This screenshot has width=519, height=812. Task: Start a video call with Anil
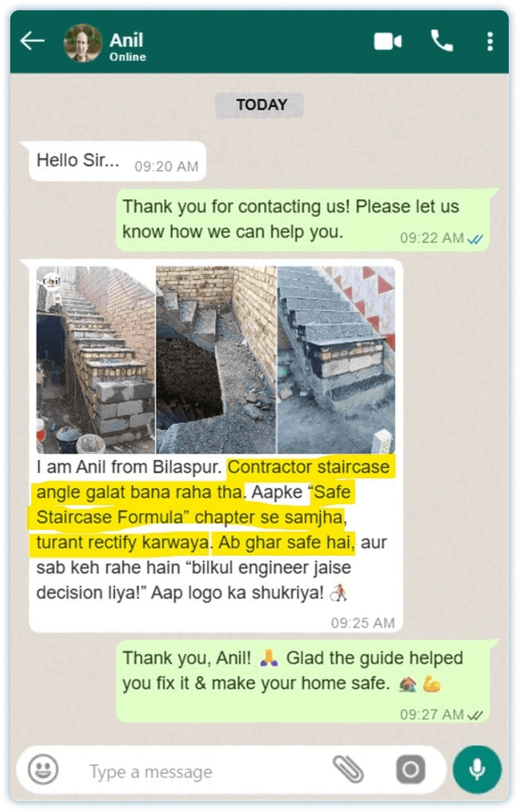pos(388,41)
